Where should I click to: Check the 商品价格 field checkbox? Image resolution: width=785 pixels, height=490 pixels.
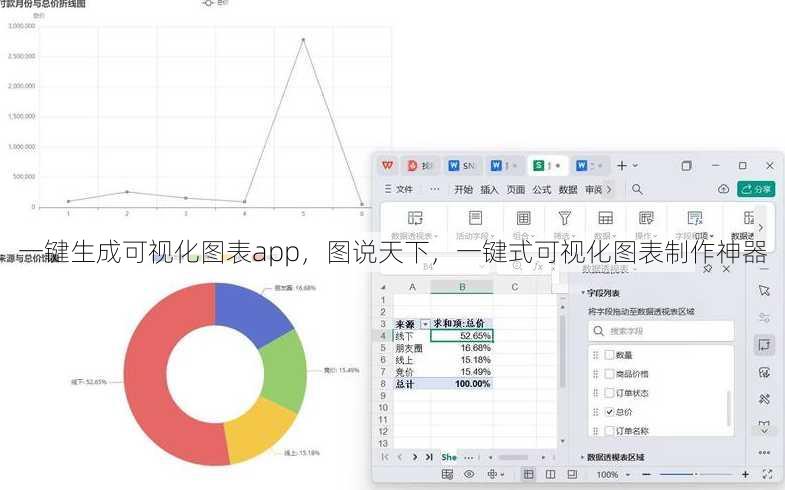pos(609,374)
